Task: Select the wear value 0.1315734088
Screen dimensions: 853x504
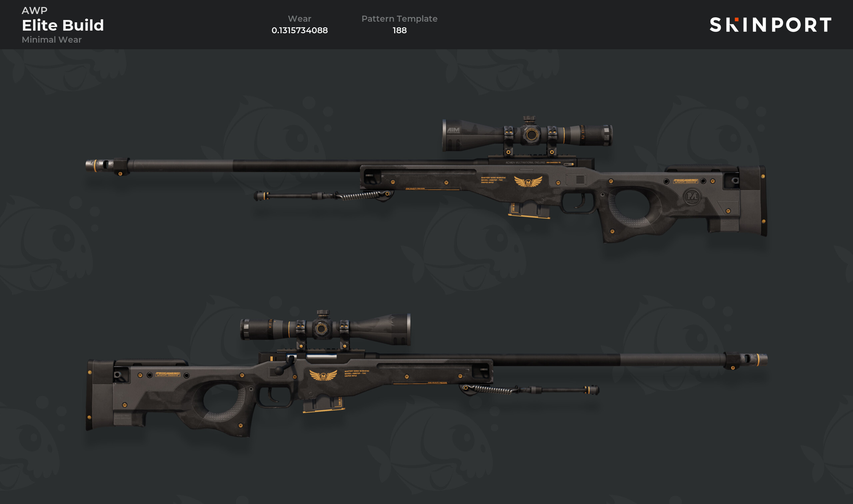Action: [300, 30]
